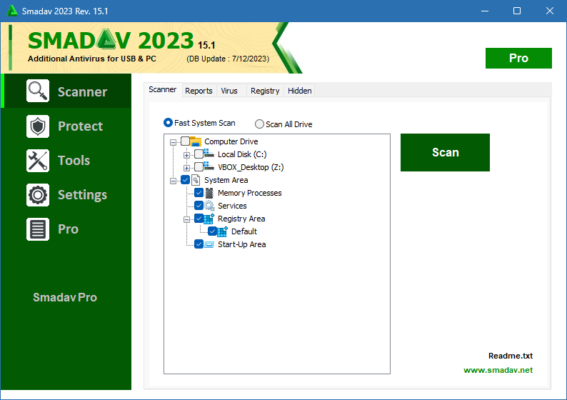567x400 pixels.
Task: Open the Readme.txt link
Action: pyautogui.click(x=510, y=356)
